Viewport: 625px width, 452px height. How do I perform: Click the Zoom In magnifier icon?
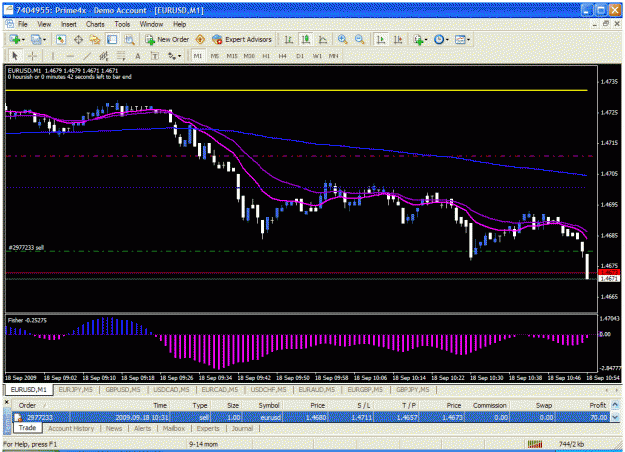point(342,39)
